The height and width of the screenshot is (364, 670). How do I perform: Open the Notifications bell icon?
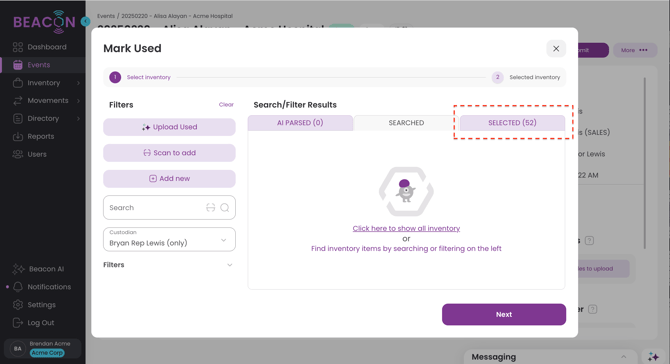pyautogui.click(x=18, y=287)
